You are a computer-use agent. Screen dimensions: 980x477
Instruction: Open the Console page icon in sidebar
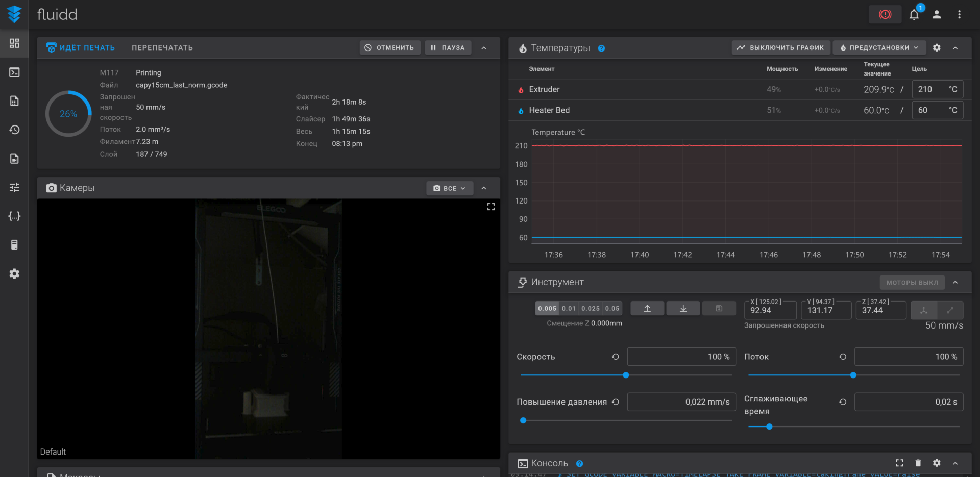[x=14, y=72]
